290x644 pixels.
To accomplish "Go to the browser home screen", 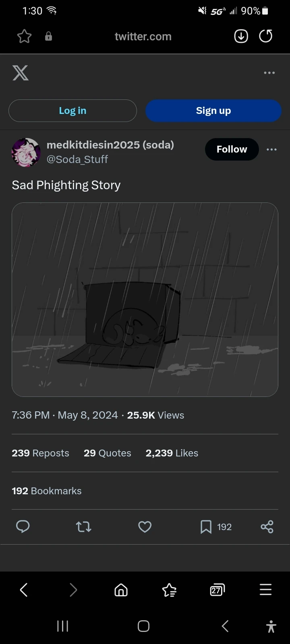I will (120, 590).
